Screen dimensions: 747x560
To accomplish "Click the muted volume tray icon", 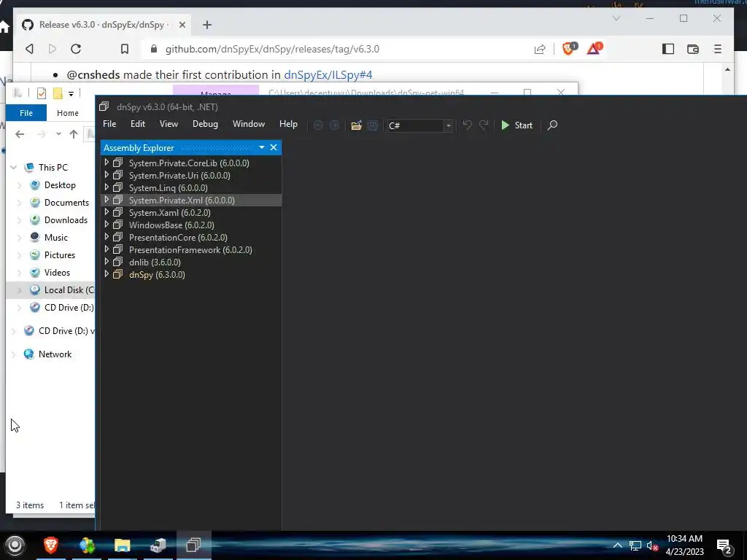I will 653,545.
